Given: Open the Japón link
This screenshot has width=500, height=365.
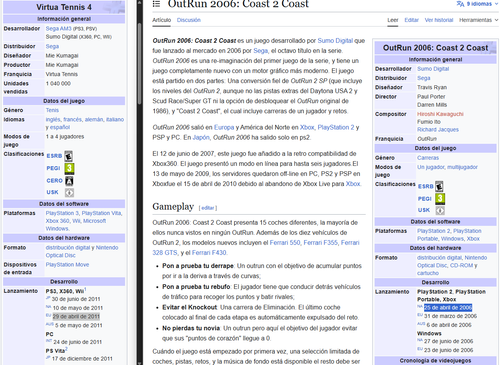Looking at the screenshot, I should 201,137.
